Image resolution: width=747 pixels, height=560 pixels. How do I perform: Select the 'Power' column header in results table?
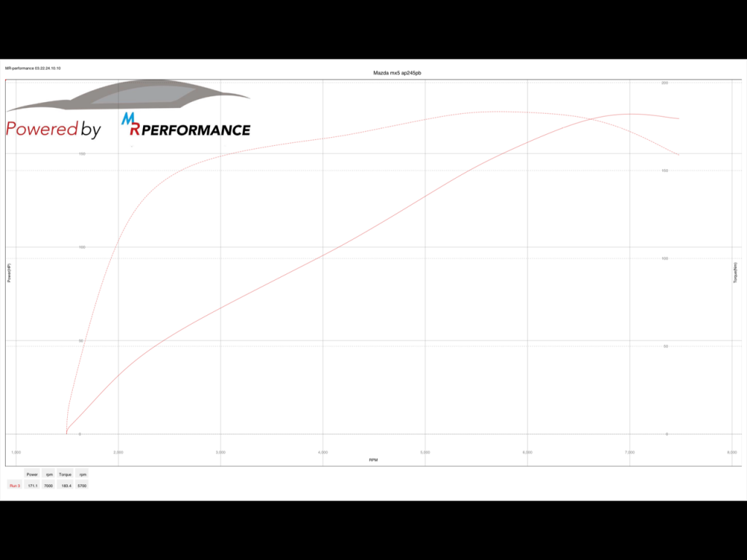tap(32, 474)
